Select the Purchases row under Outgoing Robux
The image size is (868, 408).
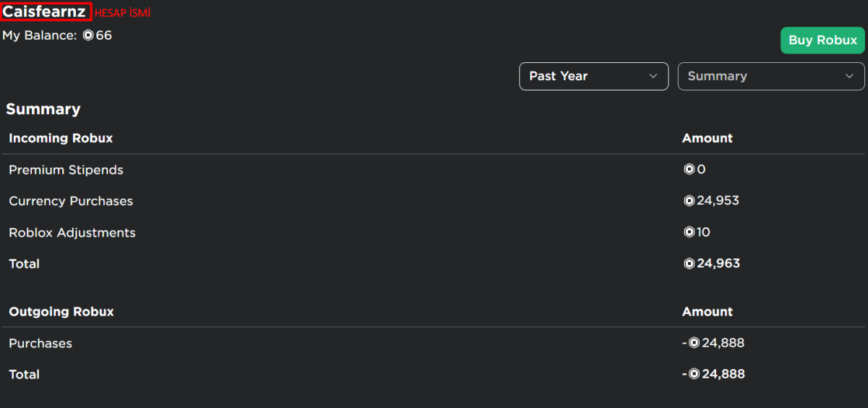coord(433,344)
